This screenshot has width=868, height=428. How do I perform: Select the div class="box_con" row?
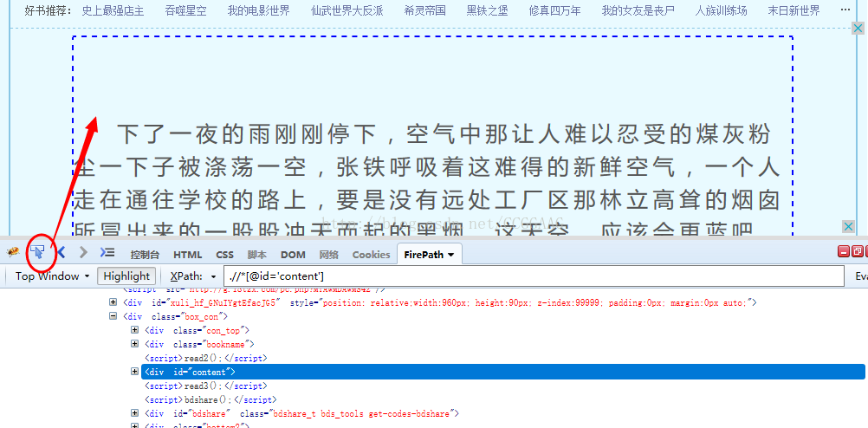pyautogui.click(x=176, y=317)
